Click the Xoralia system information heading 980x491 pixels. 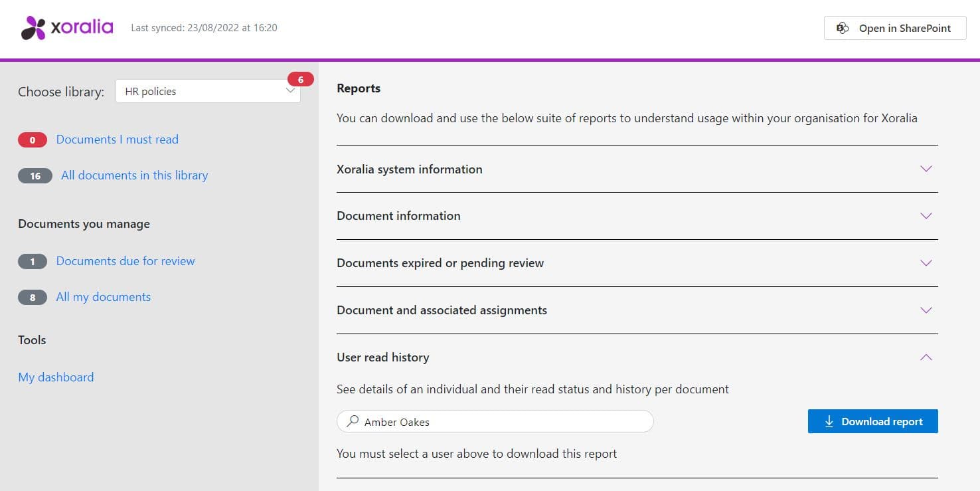(409, 169)
